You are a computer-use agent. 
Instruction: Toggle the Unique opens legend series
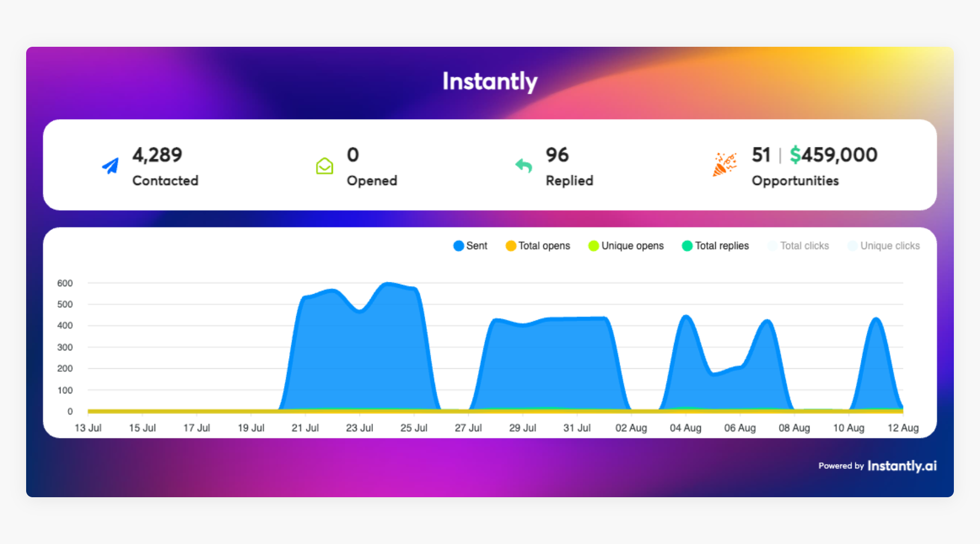tap(626, 246)
